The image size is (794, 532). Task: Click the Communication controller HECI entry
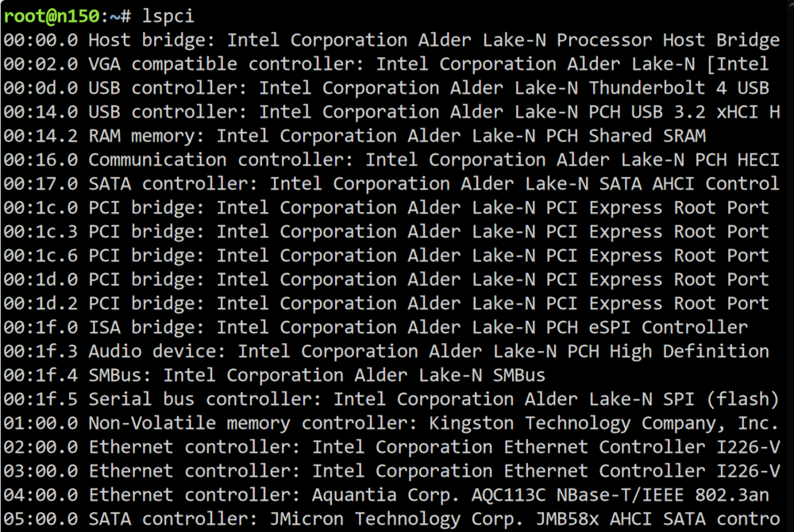391,160
